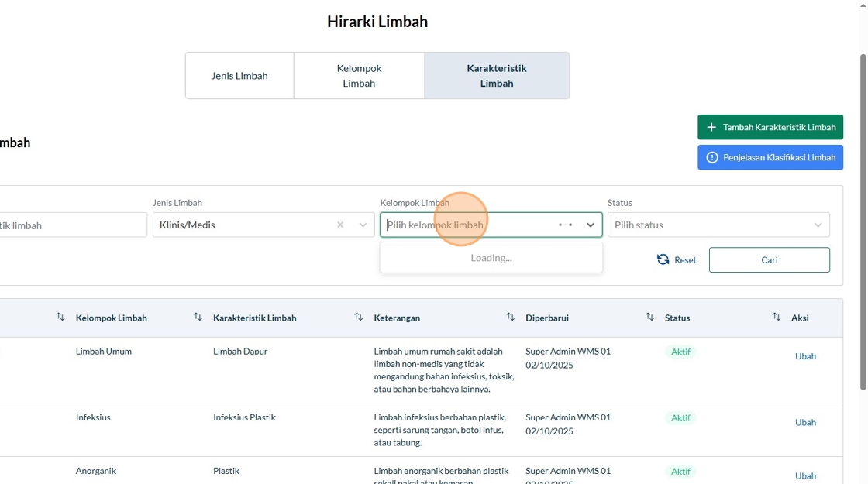Image resolution: width=868 pixels, height=484 pixels.
Task: Click the Limbah Umum cell
Action: coord(104,352)
